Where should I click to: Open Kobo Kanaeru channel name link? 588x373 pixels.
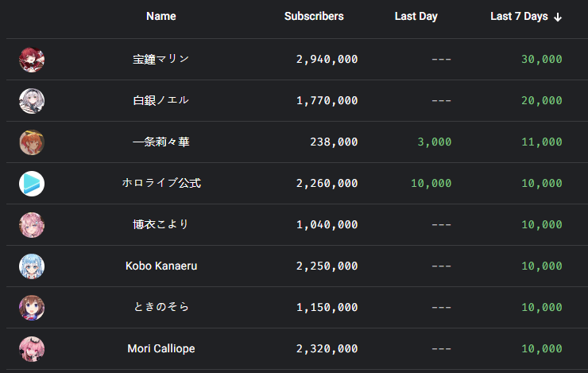click(161, 266)
